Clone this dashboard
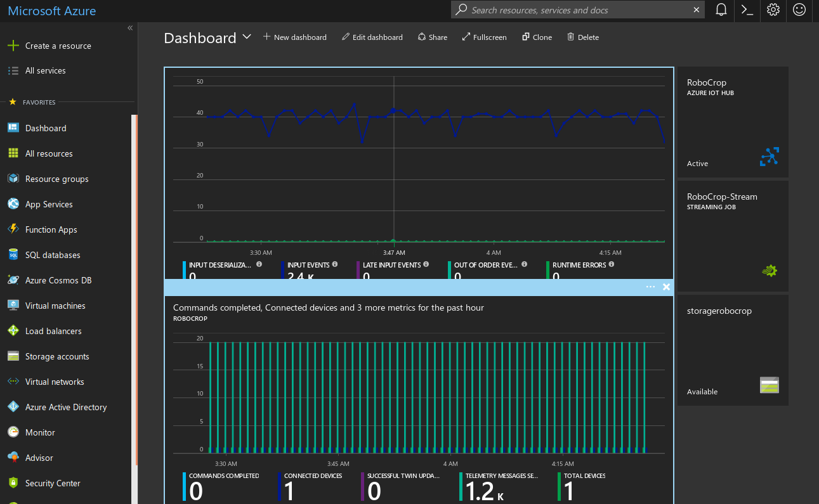Image resolution: width=819 pixels, height=504 pixels. click(x=537, y=37)
